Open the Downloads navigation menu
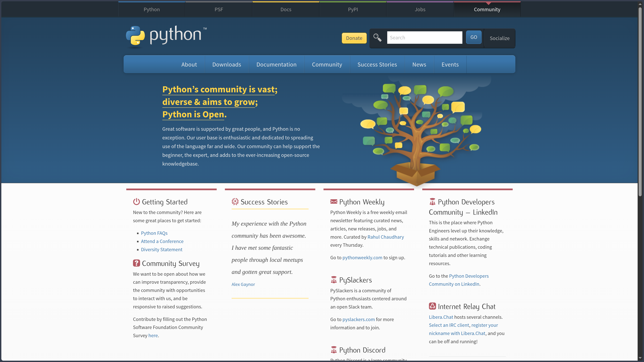The height and width of the screenshot is (362, 644). [227, 65]
